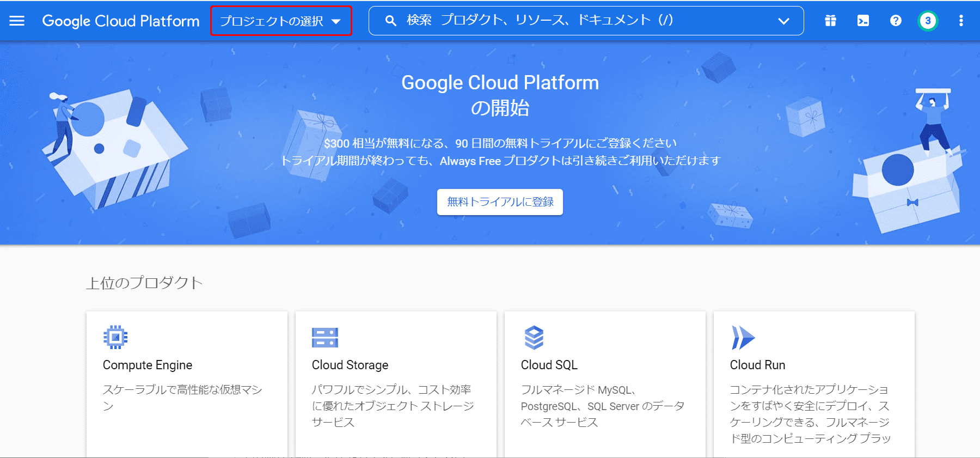Open the プロジェクトの選択 project dropdown
The height and width of the screenshot is (458, 980).
(281, 21)
